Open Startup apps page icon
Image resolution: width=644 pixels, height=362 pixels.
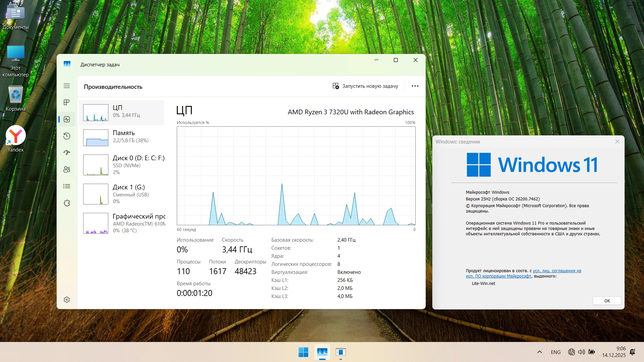point(67,153)
